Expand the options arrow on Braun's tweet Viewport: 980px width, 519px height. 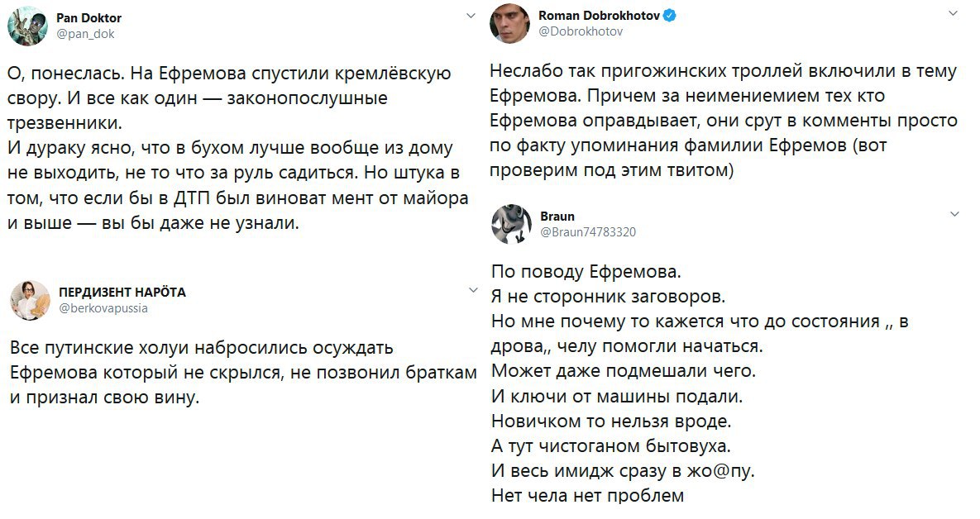pyautogui.click(x=953, y=214)
